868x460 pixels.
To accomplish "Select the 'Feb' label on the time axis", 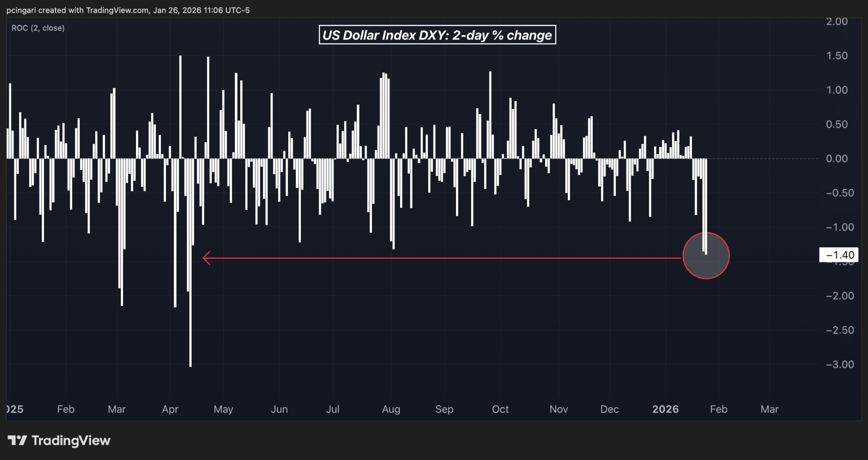I will 66,410.
